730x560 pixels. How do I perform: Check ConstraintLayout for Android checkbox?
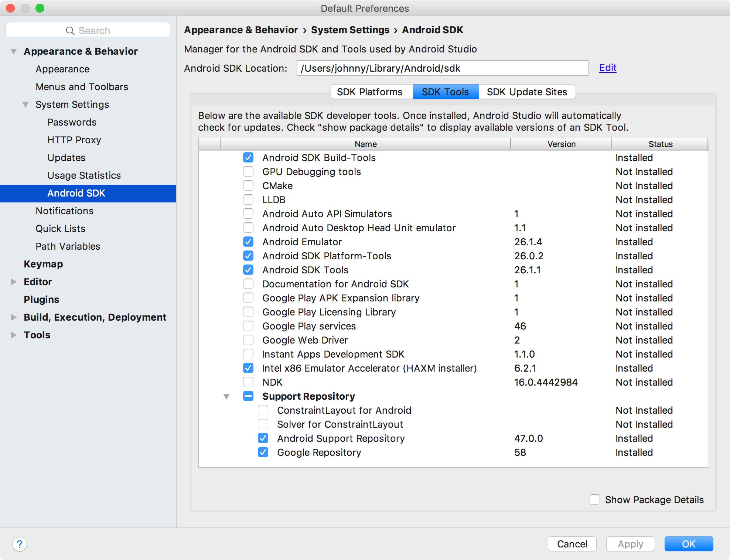pyautogui.click(x=263, y=410)
